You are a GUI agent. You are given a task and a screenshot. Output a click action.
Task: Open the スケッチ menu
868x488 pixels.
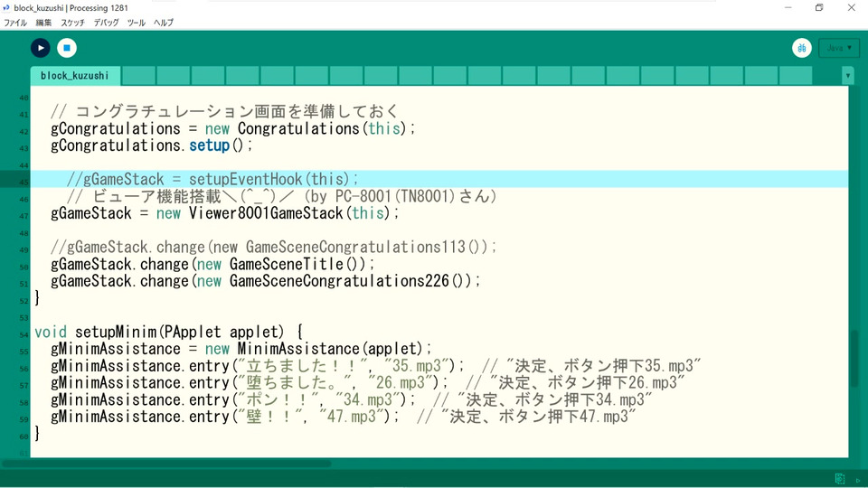point(72,23)
